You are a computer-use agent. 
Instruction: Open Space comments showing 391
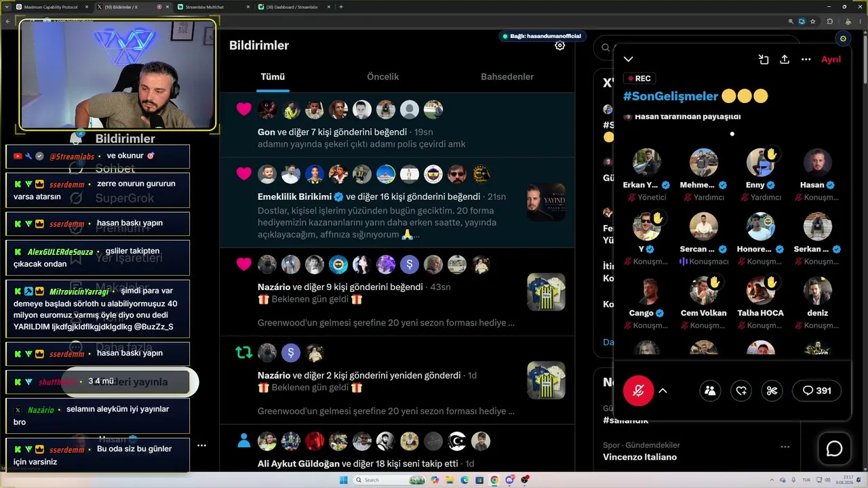[x=816, y=390]
